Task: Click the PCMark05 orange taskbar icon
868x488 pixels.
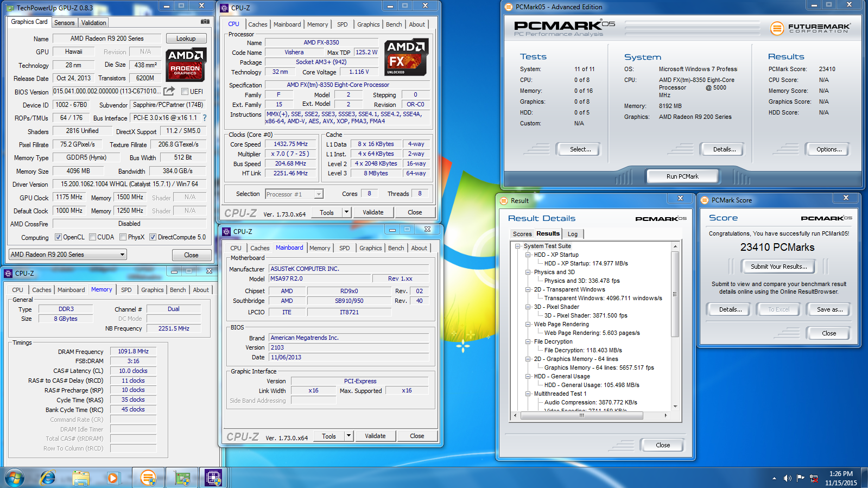Action: click(148, 478)
